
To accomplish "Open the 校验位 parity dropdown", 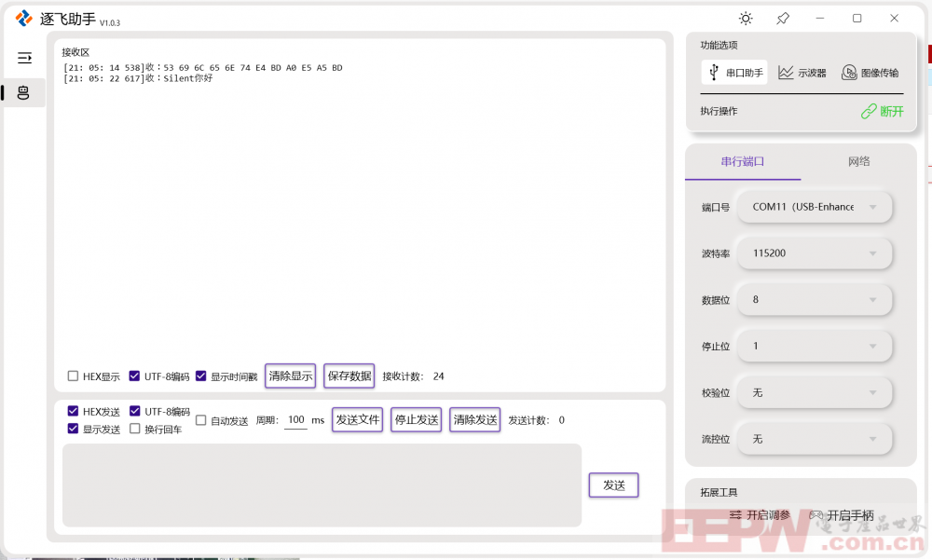I will pyautogui.click(x=815, y=393).
